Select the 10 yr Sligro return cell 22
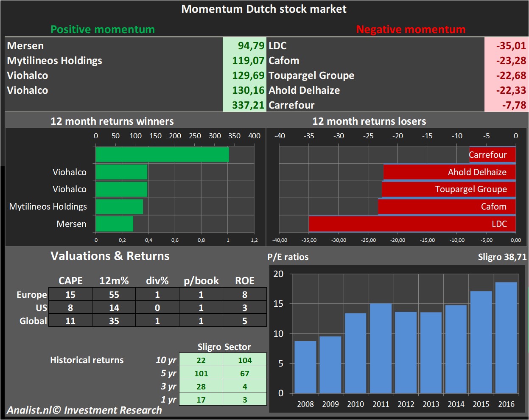 click(x=201, y=360)
